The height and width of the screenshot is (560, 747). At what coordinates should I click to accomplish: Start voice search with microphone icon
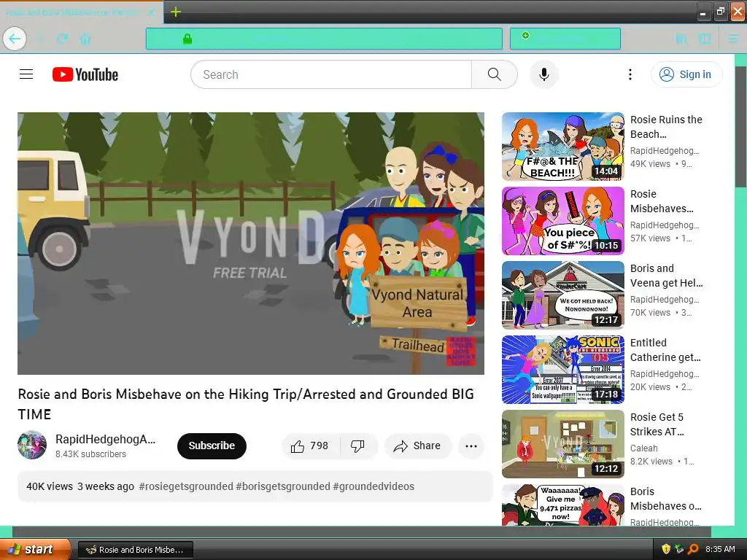[544, 74]
